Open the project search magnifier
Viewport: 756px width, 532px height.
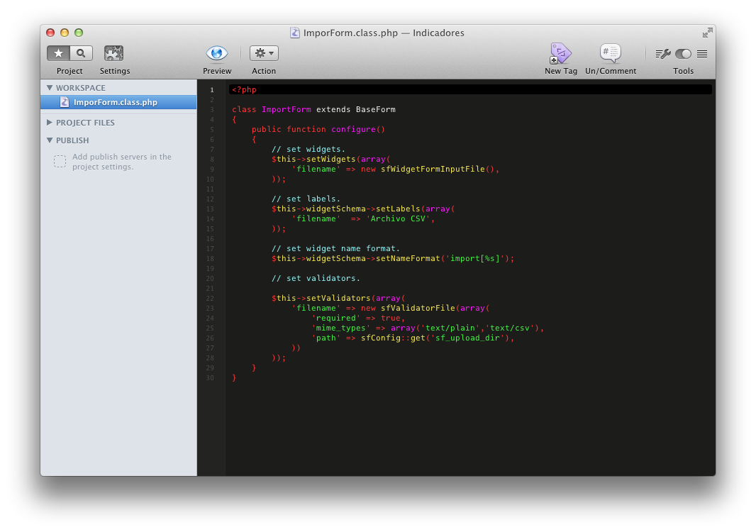[x=81, y=53]
